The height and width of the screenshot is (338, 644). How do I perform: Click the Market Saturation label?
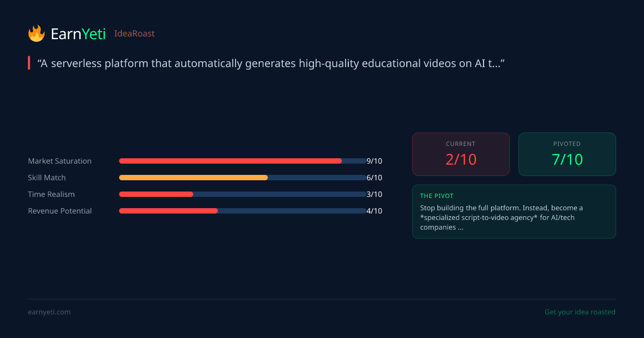point(60,161)
